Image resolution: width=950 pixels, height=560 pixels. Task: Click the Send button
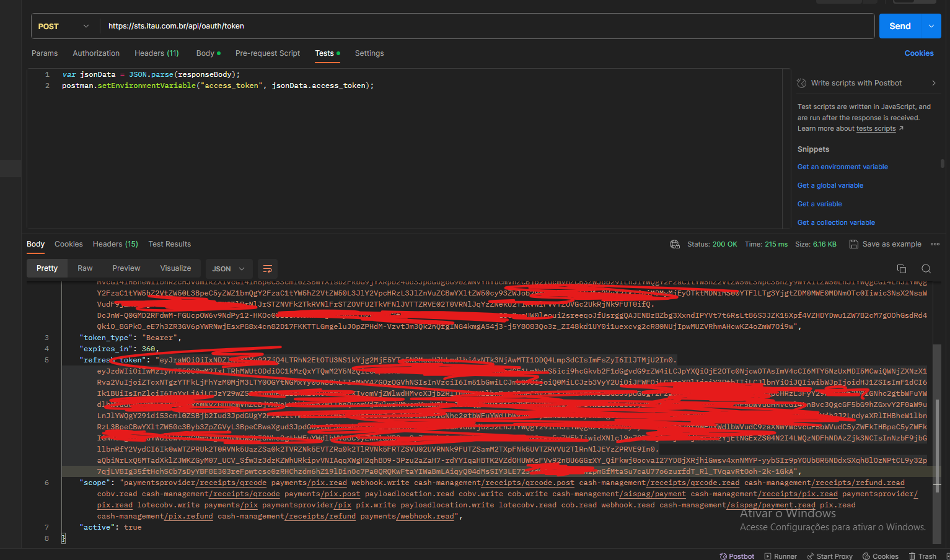tap(900, 26)
